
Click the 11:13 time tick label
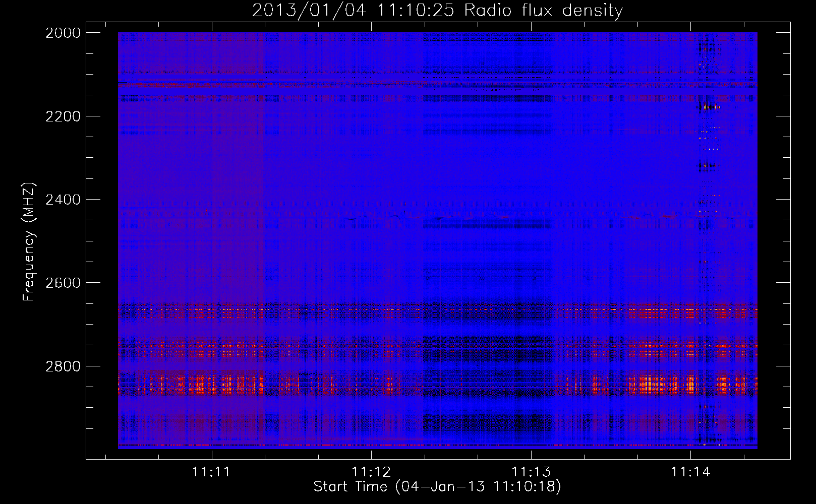pos(531,472)
